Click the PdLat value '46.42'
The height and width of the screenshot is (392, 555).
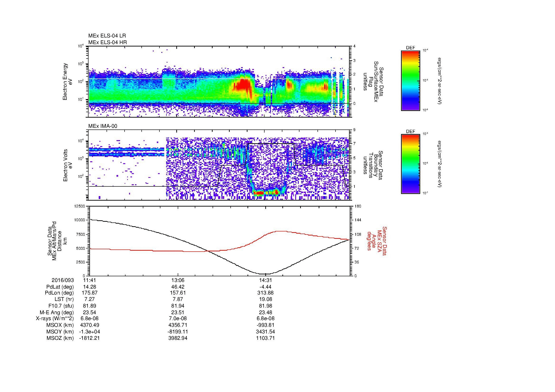(x=178, y=287)
